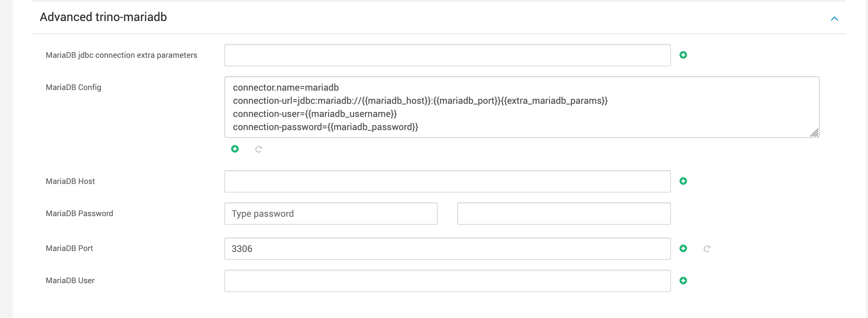Viewport: 868px width, 318px height.
Task: Click the MariaDB User label
Action: [70, 281]
